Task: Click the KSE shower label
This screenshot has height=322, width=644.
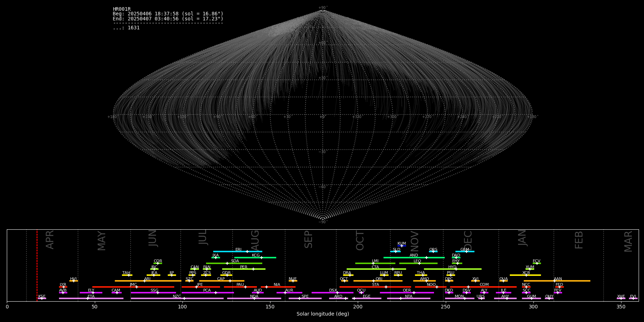Action: (42, 297)
